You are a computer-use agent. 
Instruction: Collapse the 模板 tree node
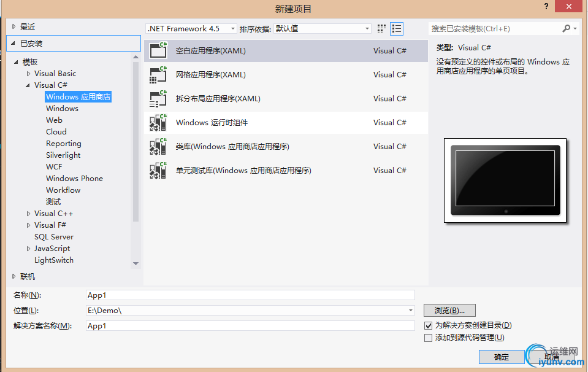(x=16, y=62)
